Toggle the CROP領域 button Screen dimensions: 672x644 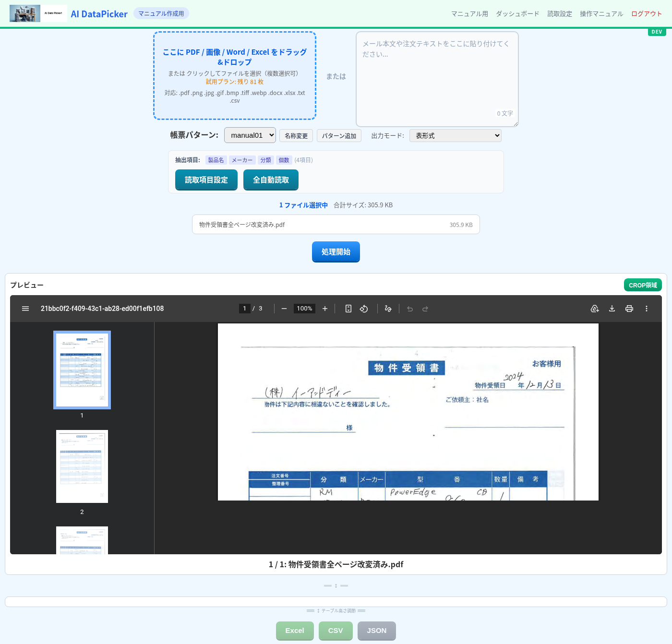click(x=643, y=285)
